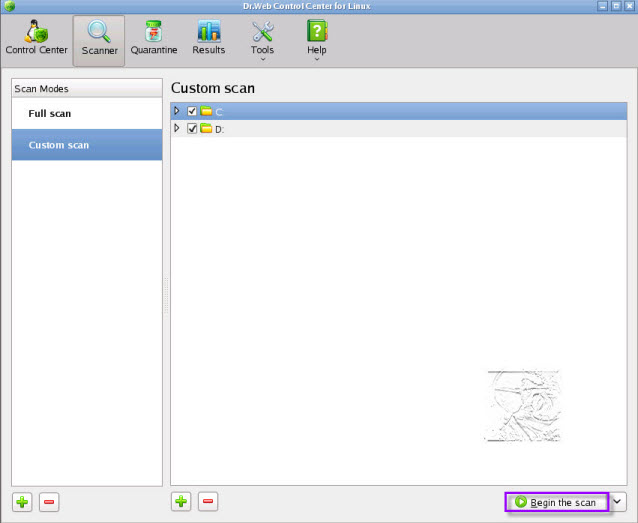Minimize the Dr.Web window

pyautogui.click(x=603, y=6)
